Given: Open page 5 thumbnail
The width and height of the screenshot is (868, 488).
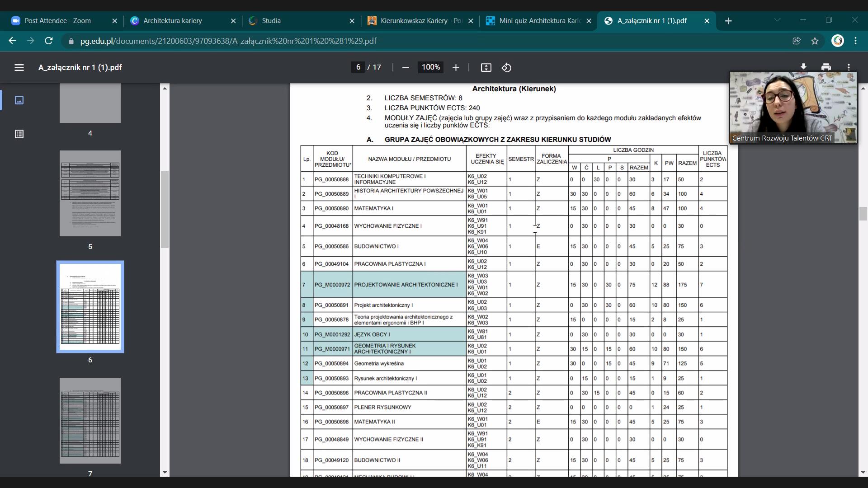Looking at the screenshot, I should point(90,193).
